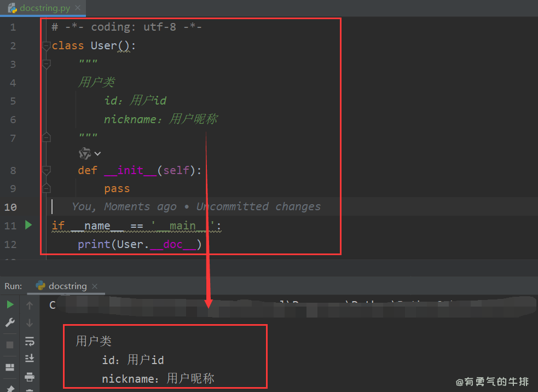The width and height of the screenshot is (538, 392).
Task: Open run configuration wrench settings
Action: click(10, 323)
